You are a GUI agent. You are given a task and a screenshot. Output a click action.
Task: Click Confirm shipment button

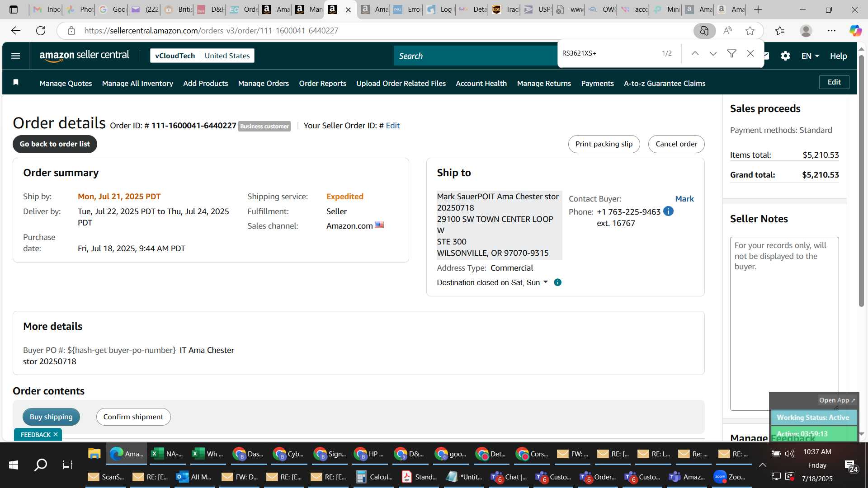pyautogui.click(x=133, y=417)
